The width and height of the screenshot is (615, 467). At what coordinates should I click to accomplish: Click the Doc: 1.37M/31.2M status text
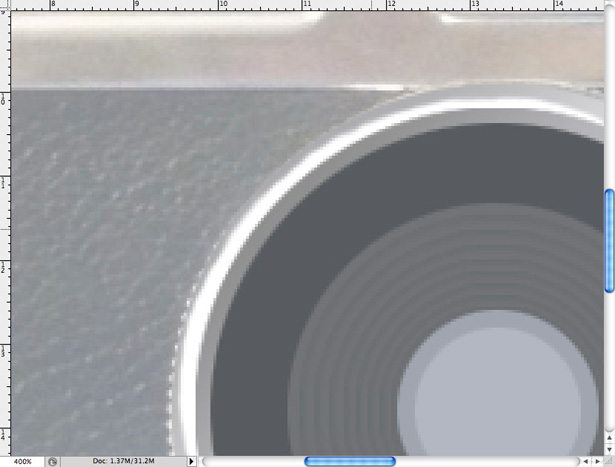point(123,461)
